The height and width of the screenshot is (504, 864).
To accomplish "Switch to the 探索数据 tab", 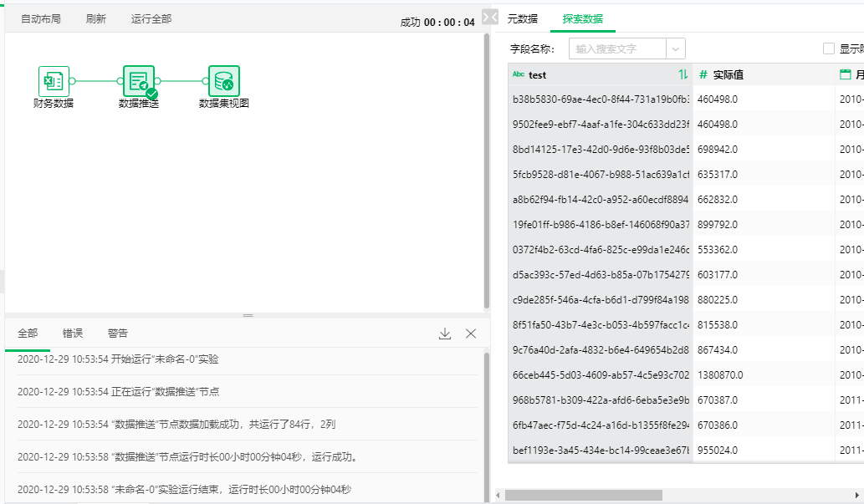I will pos(582,18).
